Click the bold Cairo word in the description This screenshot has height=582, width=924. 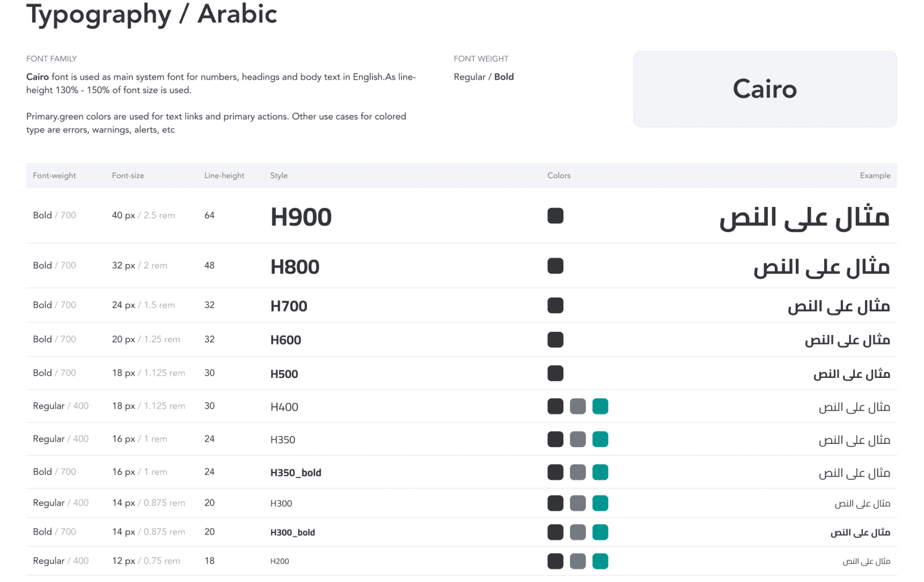point(37,77)
